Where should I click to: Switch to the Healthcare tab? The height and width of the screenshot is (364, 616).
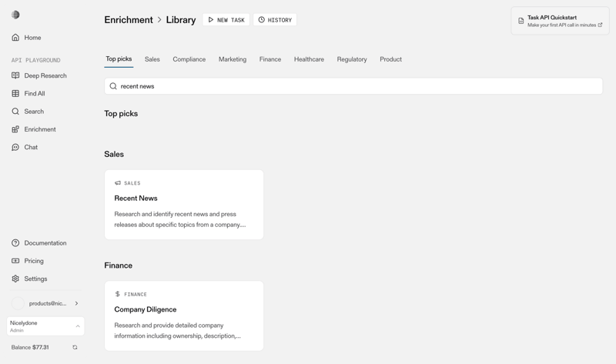pos(309,59)
